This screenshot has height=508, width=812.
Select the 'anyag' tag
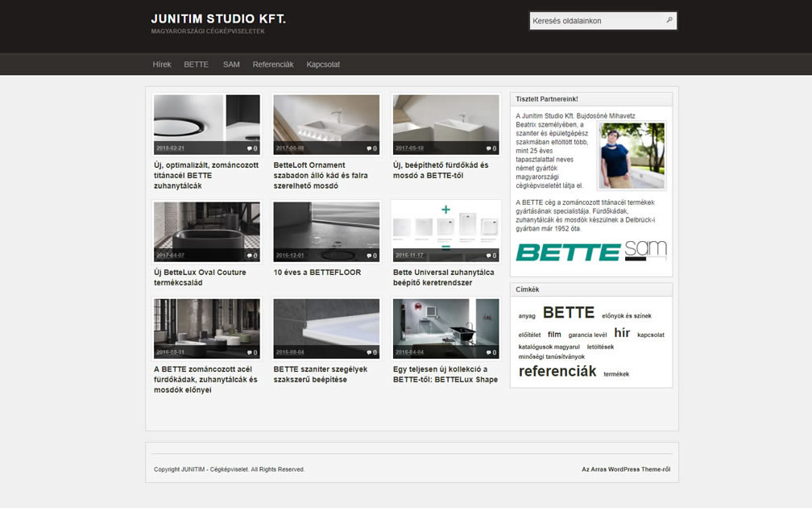527,316
